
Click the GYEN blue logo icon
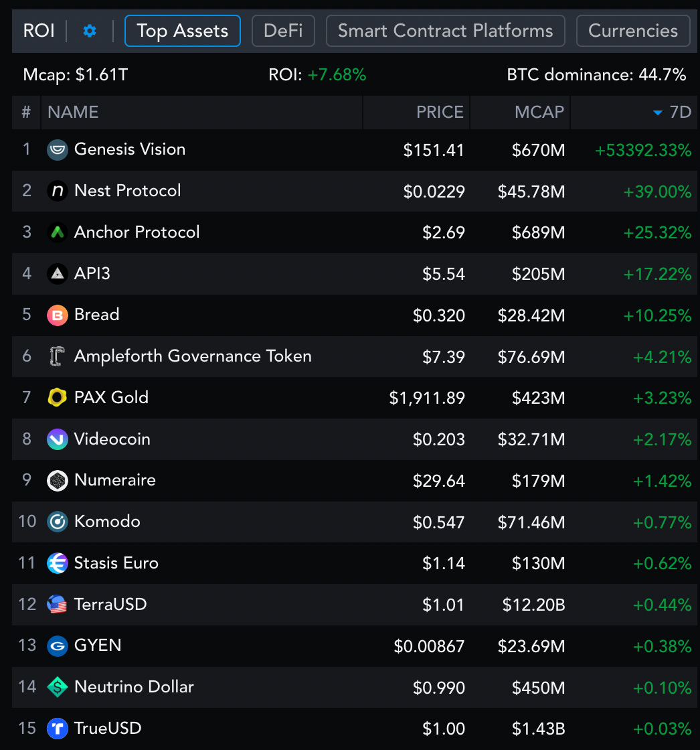coord(58,646)
